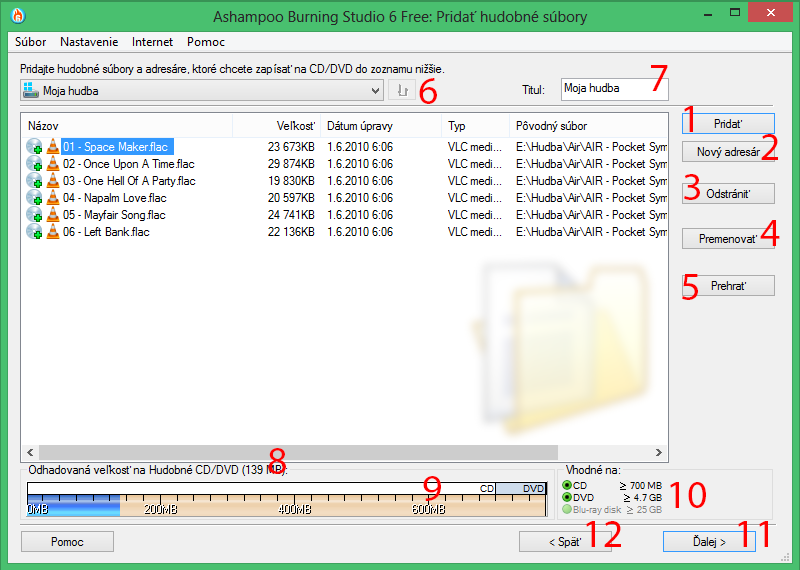This screenshot has height=570, width=800.
Task: Click the size value 19 830KB
Action: 291,181
